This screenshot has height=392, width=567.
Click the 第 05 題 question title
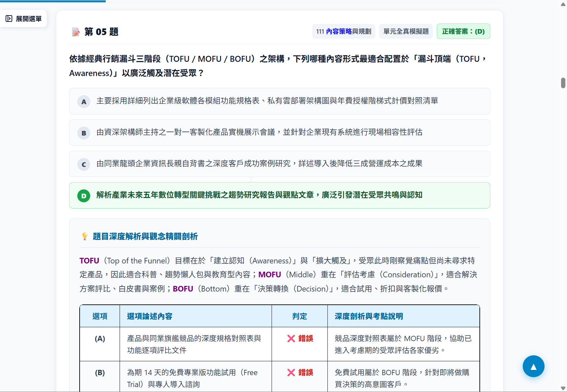click(101, 32)
